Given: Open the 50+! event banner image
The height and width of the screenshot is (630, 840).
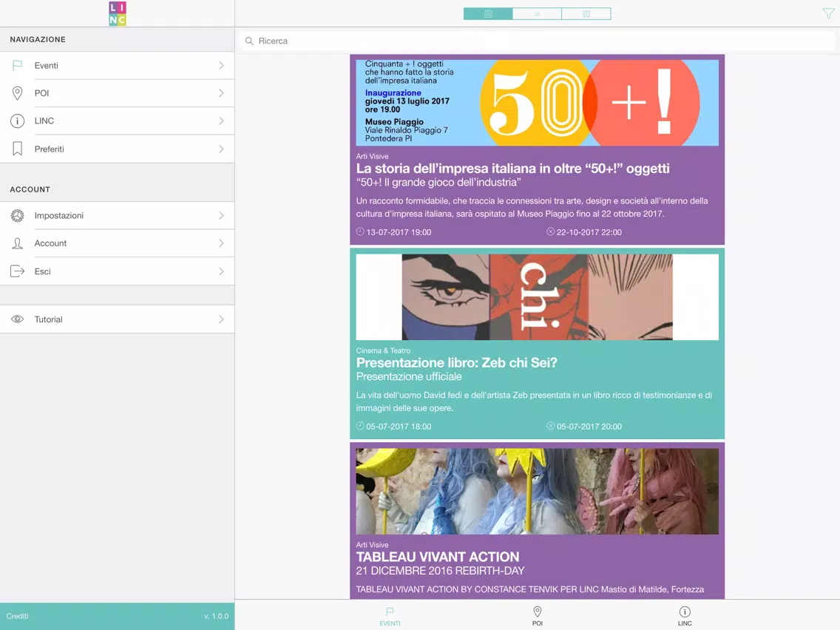Looking at the screenshot, I should (x=538, y=102).
